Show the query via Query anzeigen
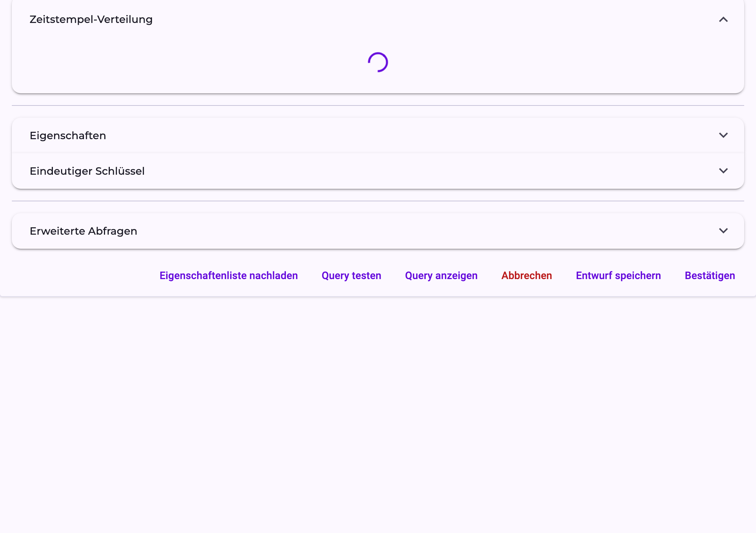The image size is (756, 533). point(441,276)
